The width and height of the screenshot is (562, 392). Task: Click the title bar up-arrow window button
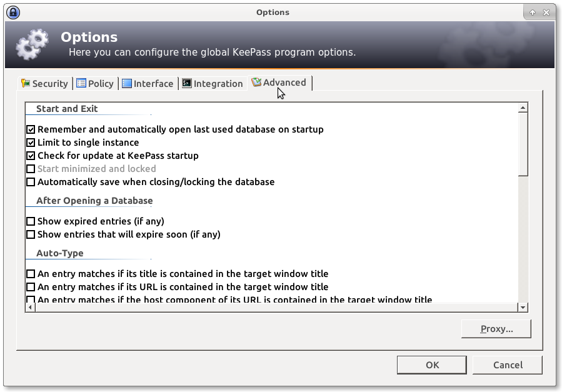(533, 12)
